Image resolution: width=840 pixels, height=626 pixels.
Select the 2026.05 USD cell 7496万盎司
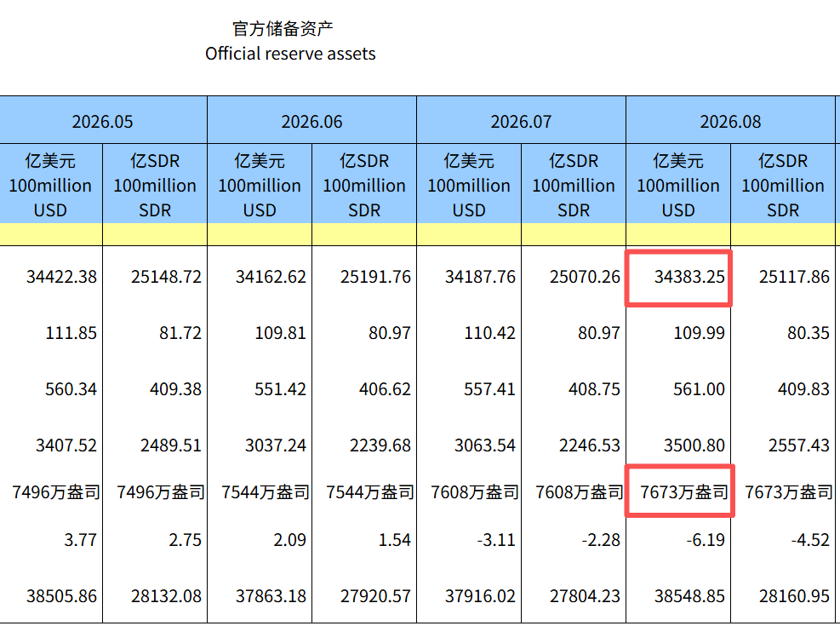coord(55,492)
